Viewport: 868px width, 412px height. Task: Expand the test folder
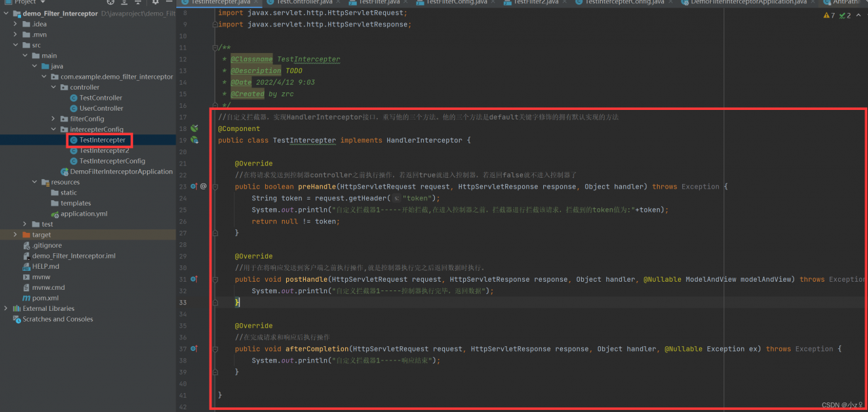pyautogui.click(x=25, y=224)
